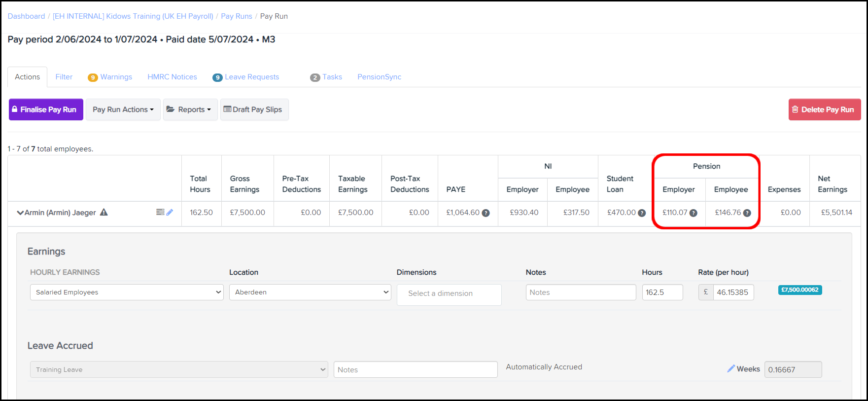Follow the Pay Runs breadcrumb link
Image resolution: width=868 pixels, height=401 pixels.
coord(236,16)
